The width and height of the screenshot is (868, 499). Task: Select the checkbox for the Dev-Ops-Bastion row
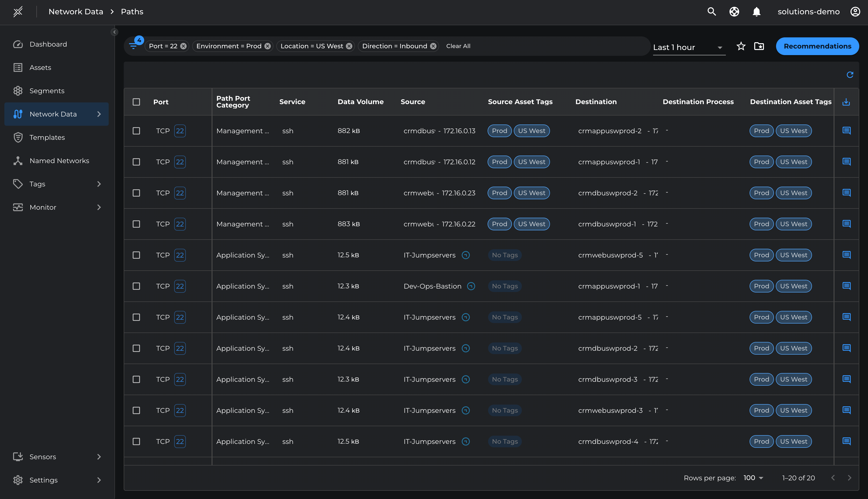click(136, 286)
